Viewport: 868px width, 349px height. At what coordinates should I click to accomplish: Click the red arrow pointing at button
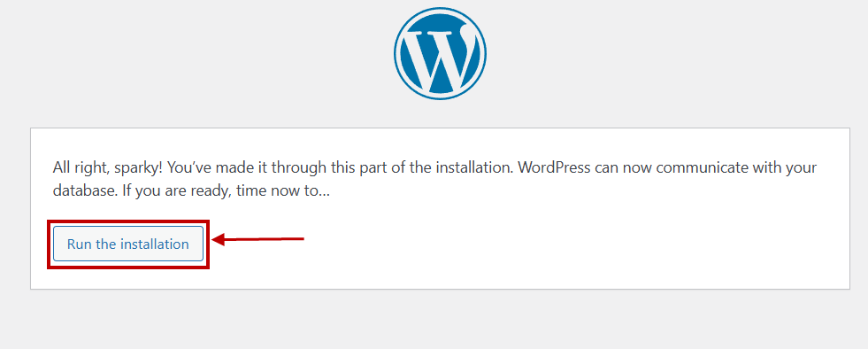258,239
